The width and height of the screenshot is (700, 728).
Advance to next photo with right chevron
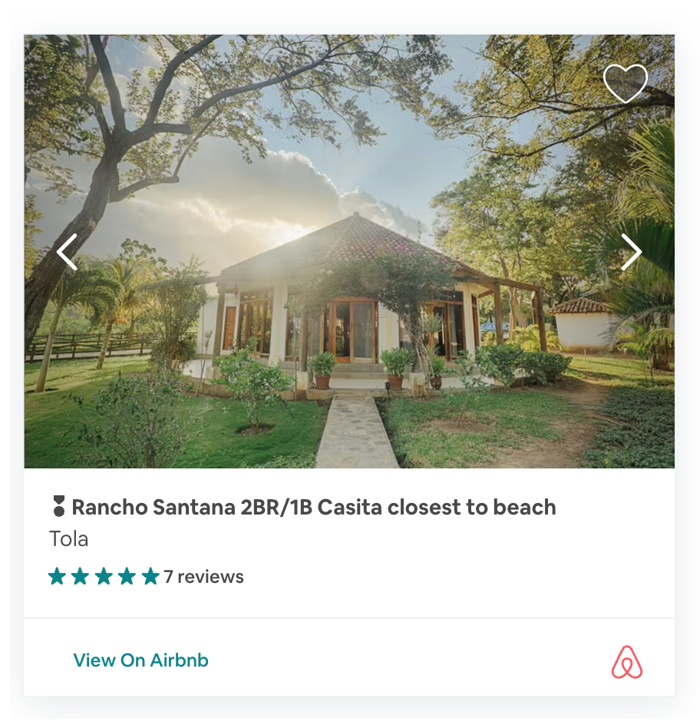click(631, 252)
